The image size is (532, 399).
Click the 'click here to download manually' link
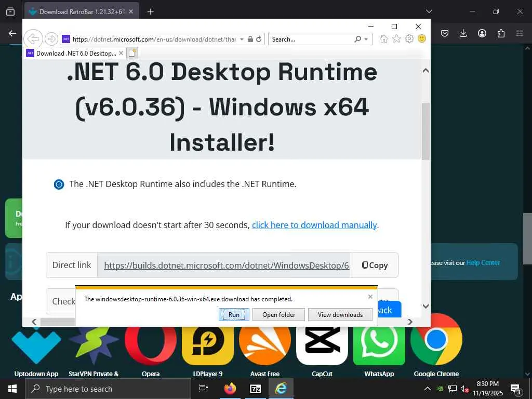(x=314, y=225)
